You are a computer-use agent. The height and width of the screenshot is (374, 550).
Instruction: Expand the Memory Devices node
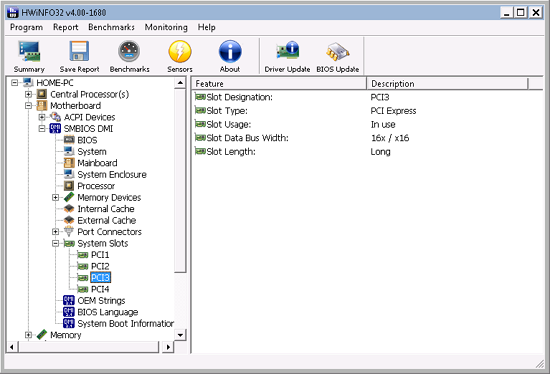pyautogui.click(x=55, y=197)
